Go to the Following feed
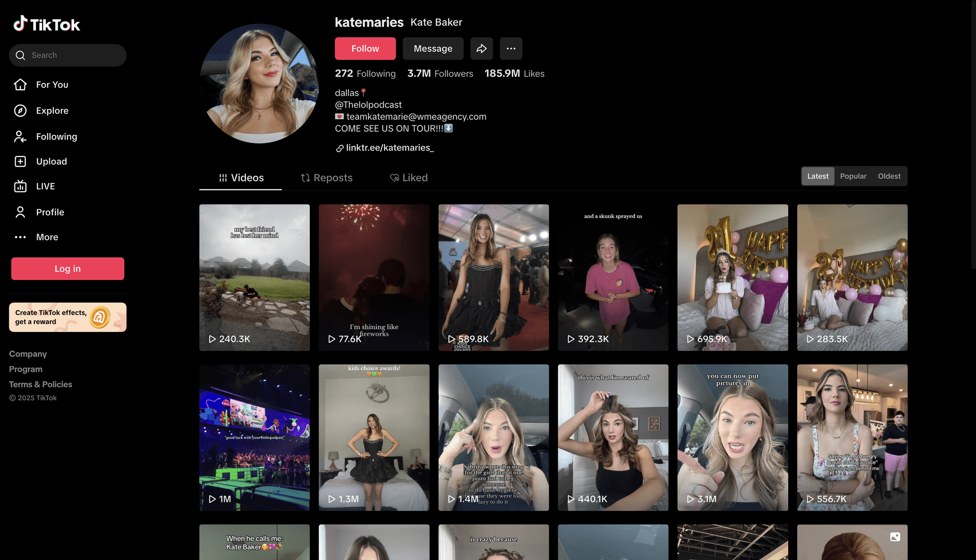The width and height of the screenshot is (976, 560). [x=56, y=136]
